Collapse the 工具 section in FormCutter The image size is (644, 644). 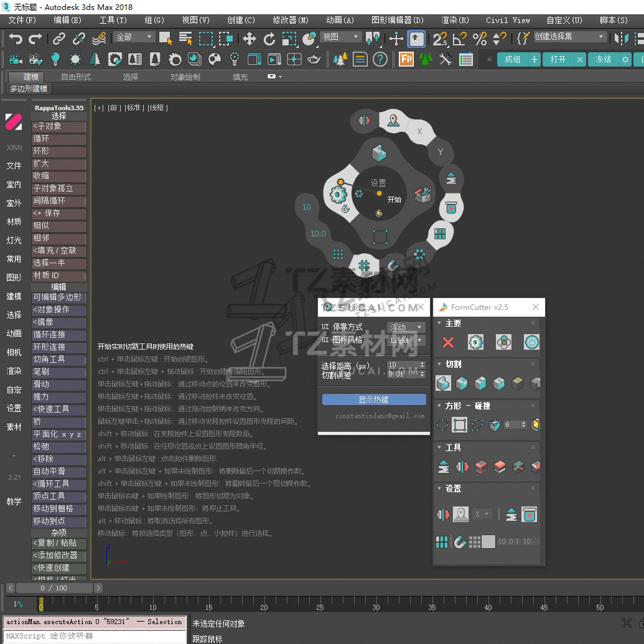point(439,447)
